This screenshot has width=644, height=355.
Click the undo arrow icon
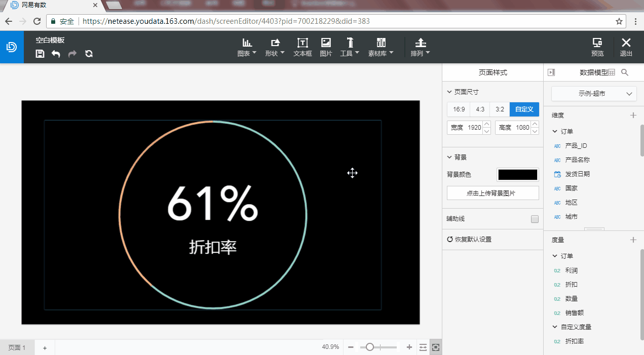click(56, 54)
